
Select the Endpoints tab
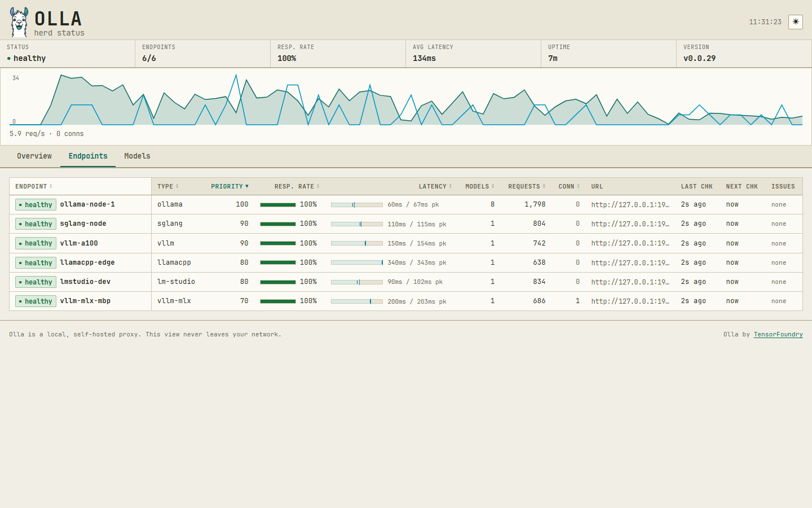click(88, 156)
